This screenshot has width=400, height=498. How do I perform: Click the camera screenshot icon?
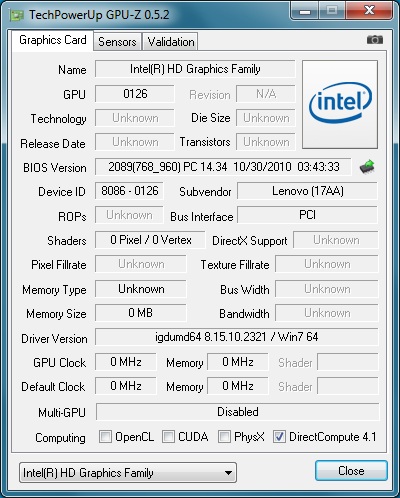(375, 40)
